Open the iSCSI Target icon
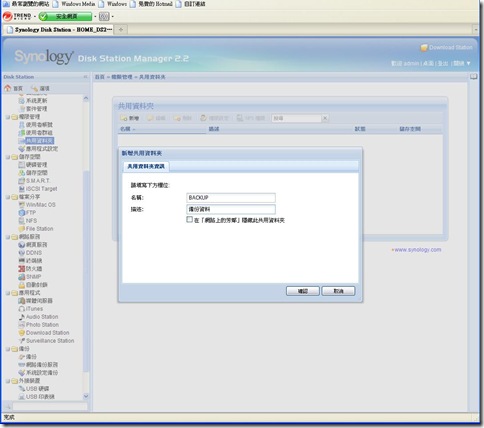The width and height of the screenshot is (484, 428). pos(22,189)
